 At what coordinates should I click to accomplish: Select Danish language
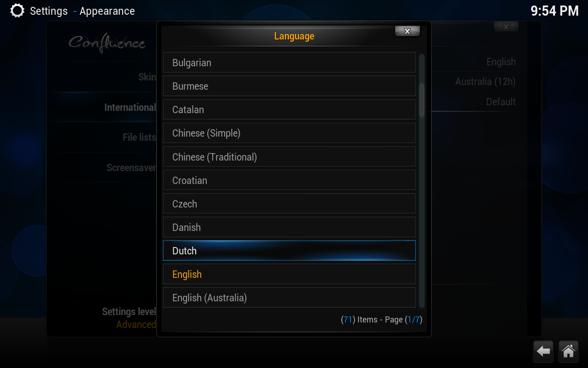click(x=289, y=227)
